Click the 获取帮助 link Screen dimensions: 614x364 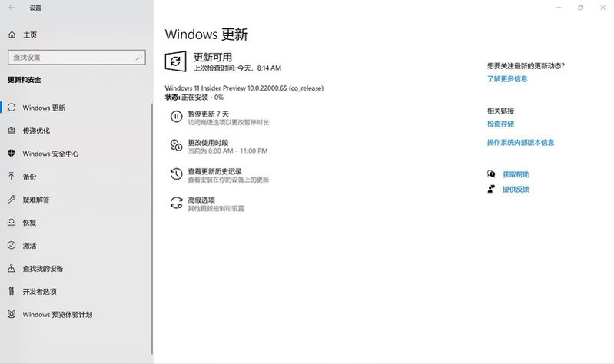[516, 174]
